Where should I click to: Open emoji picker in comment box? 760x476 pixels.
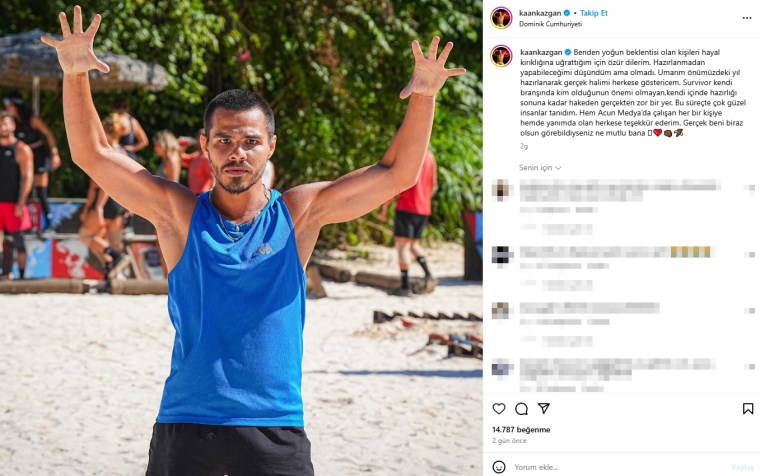point(499,467)
